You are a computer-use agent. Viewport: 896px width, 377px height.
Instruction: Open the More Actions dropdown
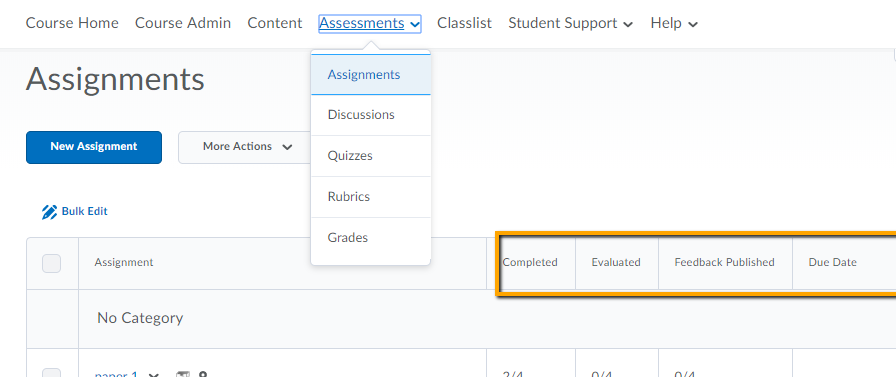pyautogui.click(x=247, y=147)
